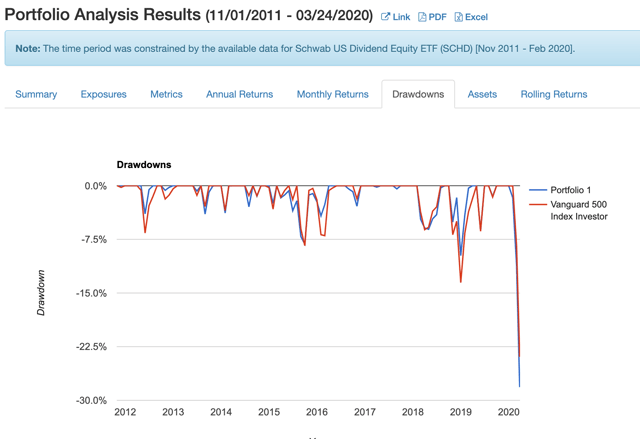Image resolution: width=640 pixels, height=439 pixels.
Task: Click the March 2020 drawdown low point
Action: [519, 386]
